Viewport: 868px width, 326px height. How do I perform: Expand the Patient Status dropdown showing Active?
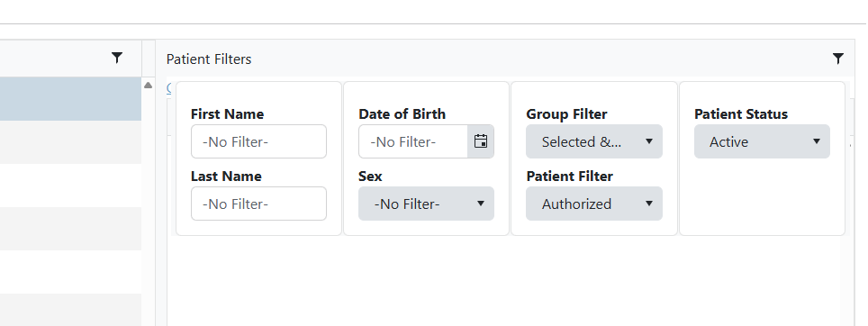[x=763, y=141]
